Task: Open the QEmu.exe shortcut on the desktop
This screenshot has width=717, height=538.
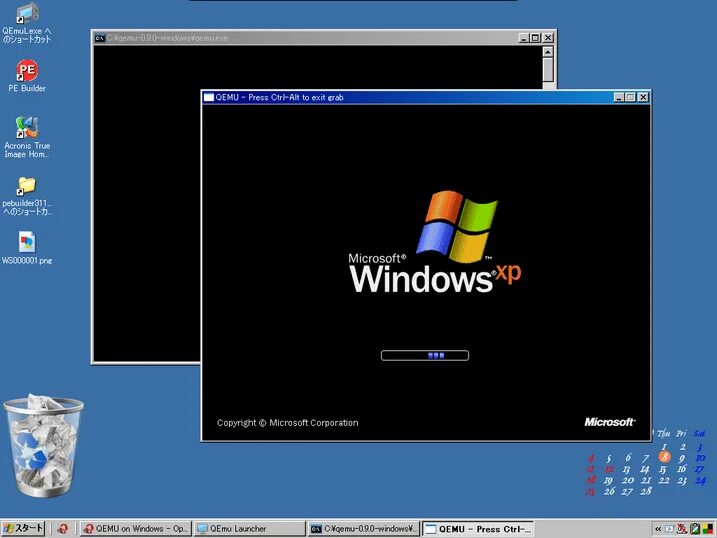Action: [x=27, y=23]
